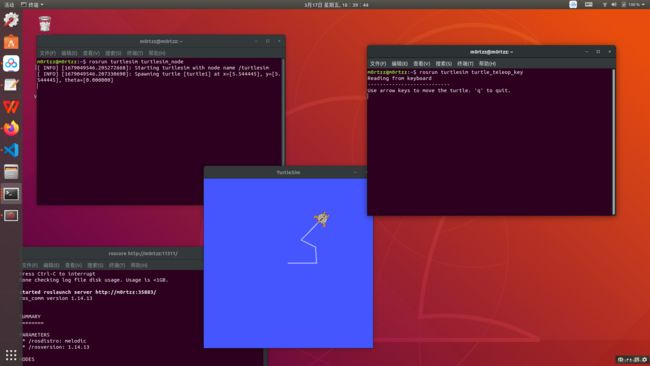Click the turtle in the TurtleSim window
This screenshot has height=366, width=650.
coord(322,218)
